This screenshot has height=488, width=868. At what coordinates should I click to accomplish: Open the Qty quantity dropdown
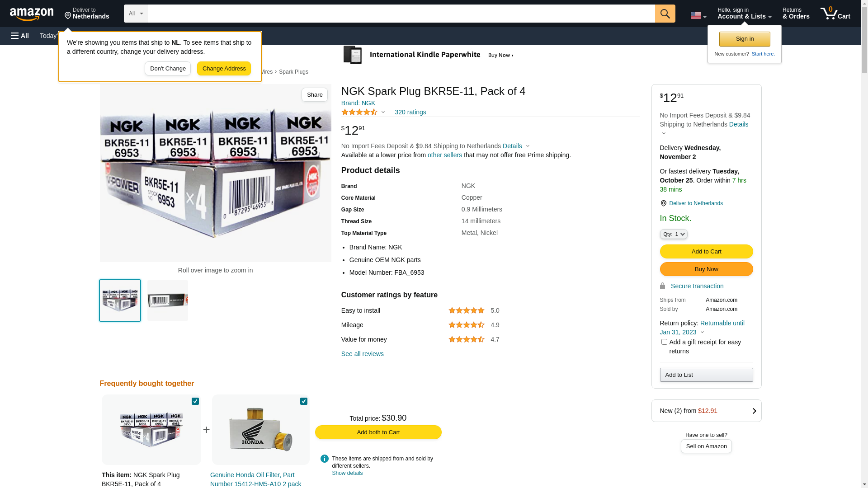(x=673, y=234)
